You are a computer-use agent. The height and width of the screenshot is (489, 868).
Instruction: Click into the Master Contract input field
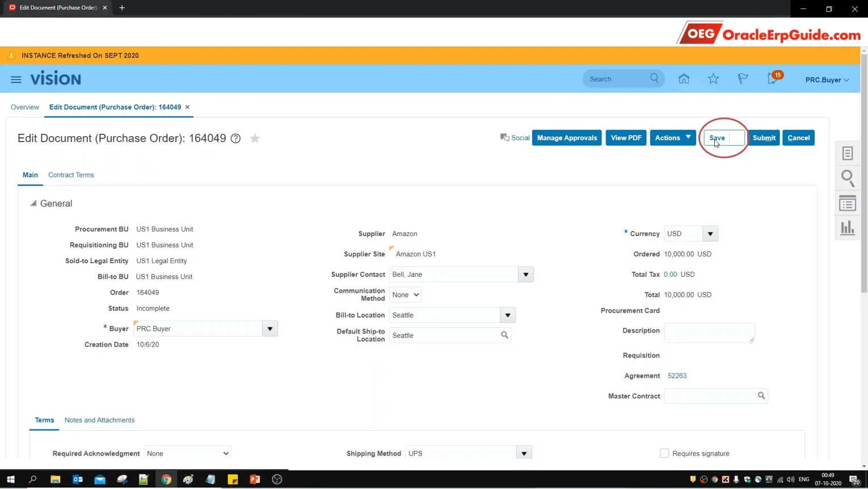(x=709, y=395)
